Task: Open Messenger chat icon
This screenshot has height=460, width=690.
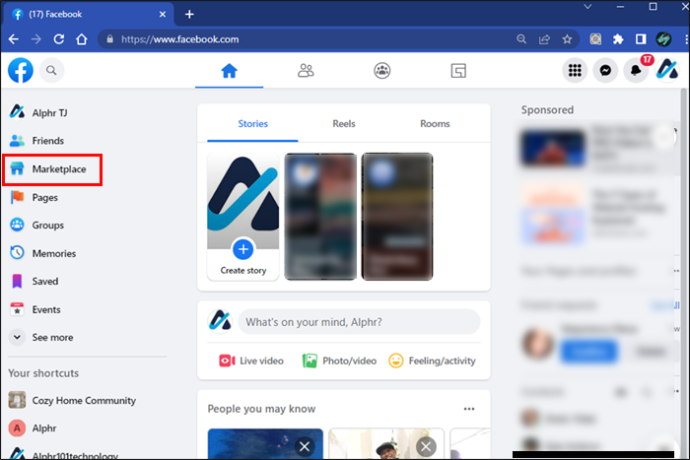Action: (606, 70)
